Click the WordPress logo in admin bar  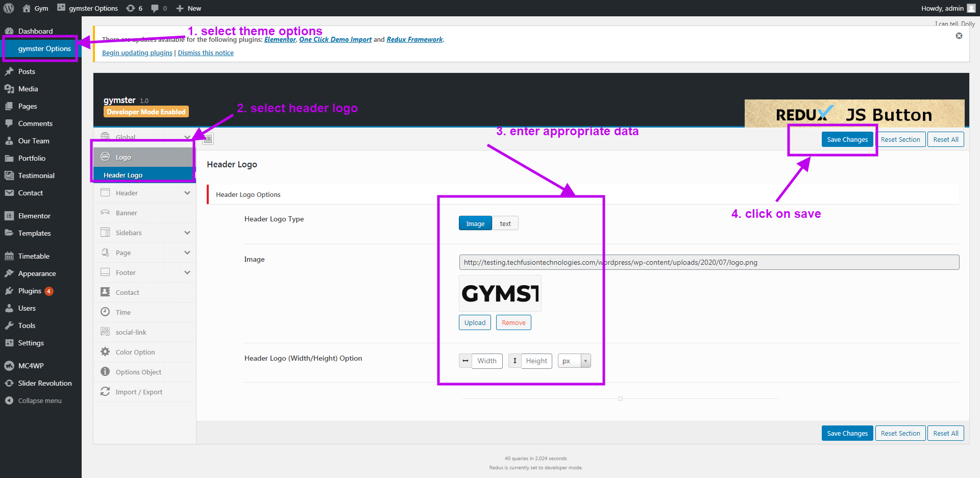[x=9, y=8]
